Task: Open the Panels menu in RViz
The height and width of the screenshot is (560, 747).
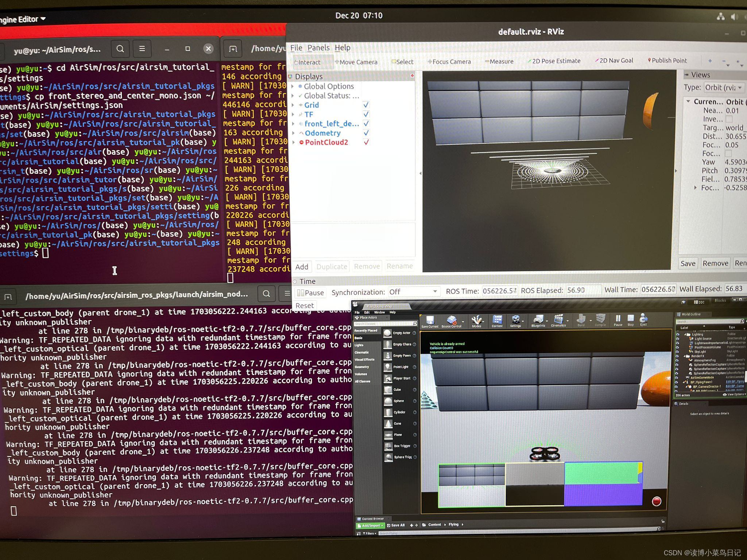Action: point(318,48)
